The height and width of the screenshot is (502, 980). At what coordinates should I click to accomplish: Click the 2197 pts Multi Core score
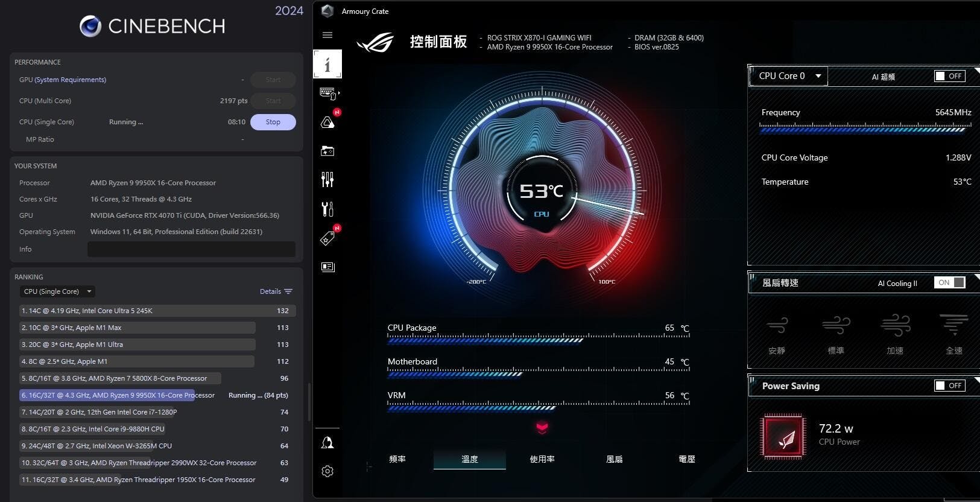(233, 101)
